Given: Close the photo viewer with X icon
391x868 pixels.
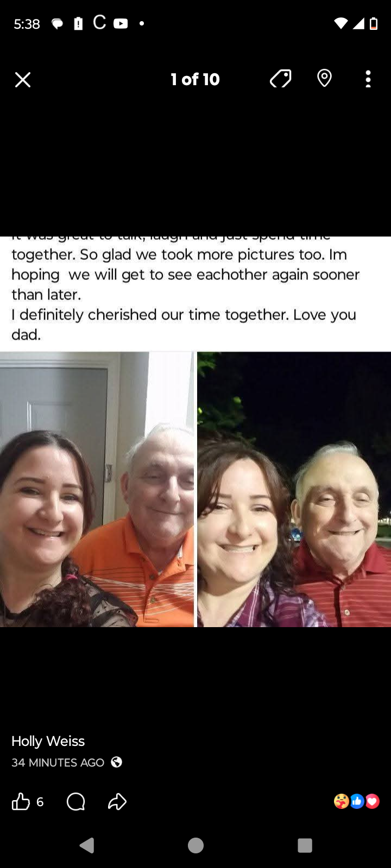Looking at the screenshot, I should [x=23, y=80].
